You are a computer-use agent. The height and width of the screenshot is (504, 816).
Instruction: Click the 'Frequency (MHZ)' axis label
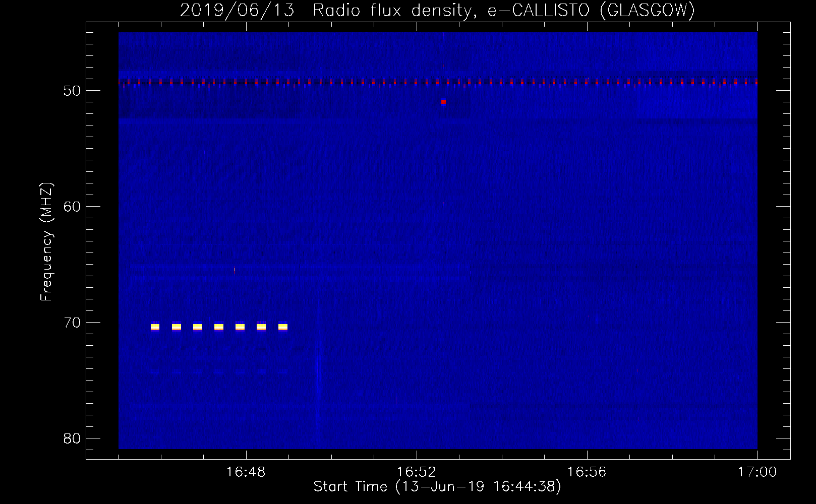pyautogui.click(x=46, y=242)
